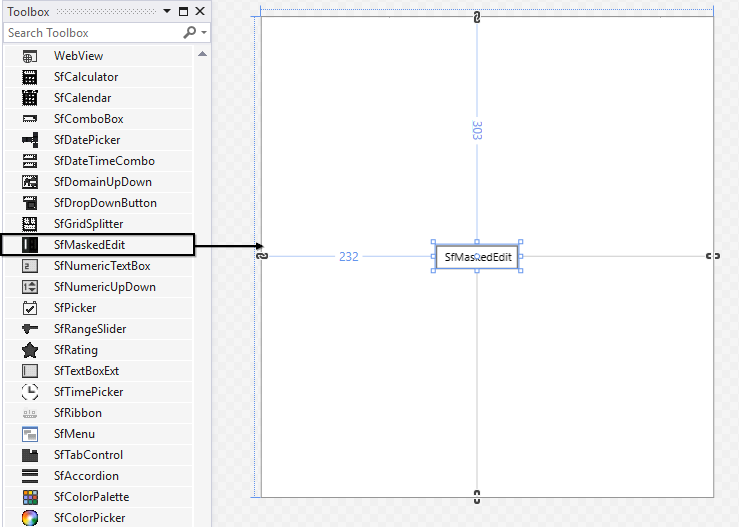This screenshot has height=527, width=739.
Task: Select the SfColorPalette icon
Action: click(x=30, y=497)
